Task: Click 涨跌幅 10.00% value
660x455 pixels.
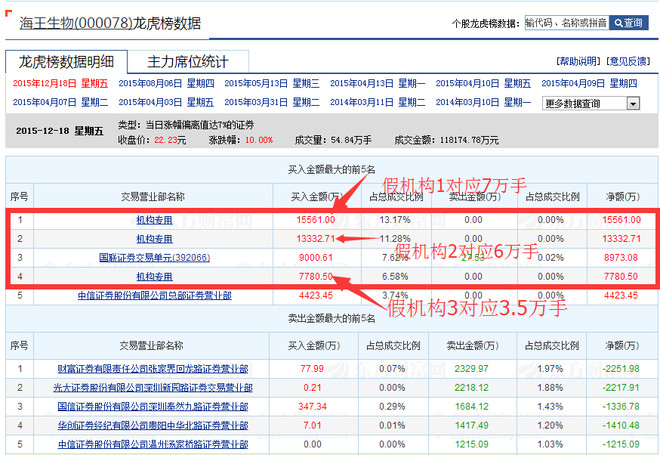Action: pos(259,140)
